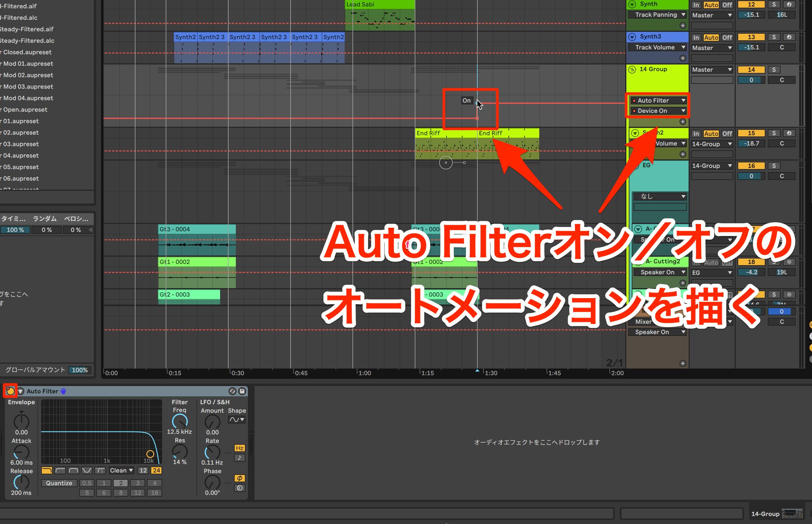Open 14 Group Master output dropdown
Image resolution: width=812 pixels, height=524 pixels.
click(712, 70)
